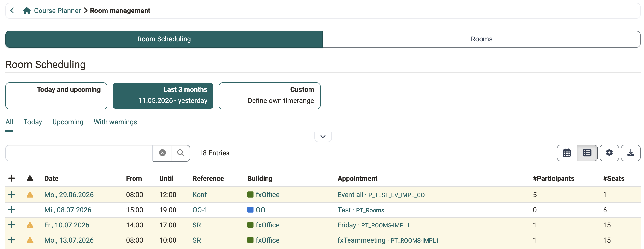The width and height of the screenshot is (644, 249).
Task: Open the Course Planner breadcrumb link
Action: [x=57, y=11]
